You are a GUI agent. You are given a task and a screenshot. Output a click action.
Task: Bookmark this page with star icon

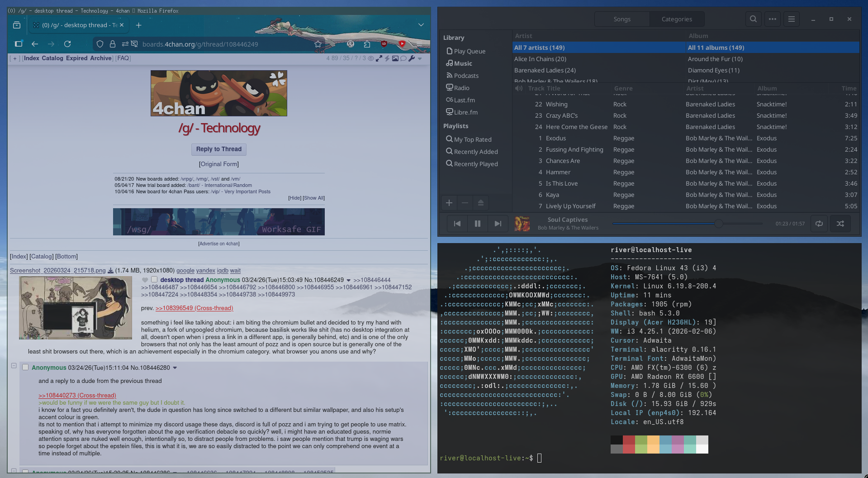(x=318, y=44)
